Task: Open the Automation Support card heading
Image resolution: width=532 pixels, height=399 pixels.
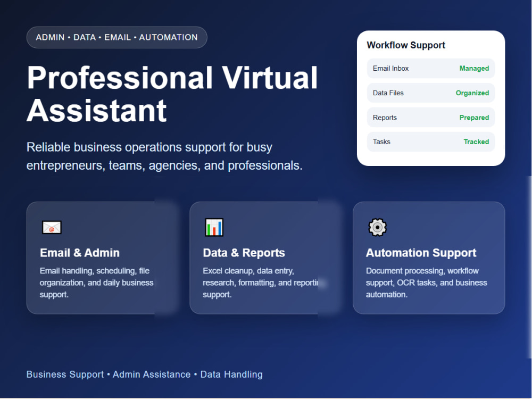Action: (x=421, y=253)
